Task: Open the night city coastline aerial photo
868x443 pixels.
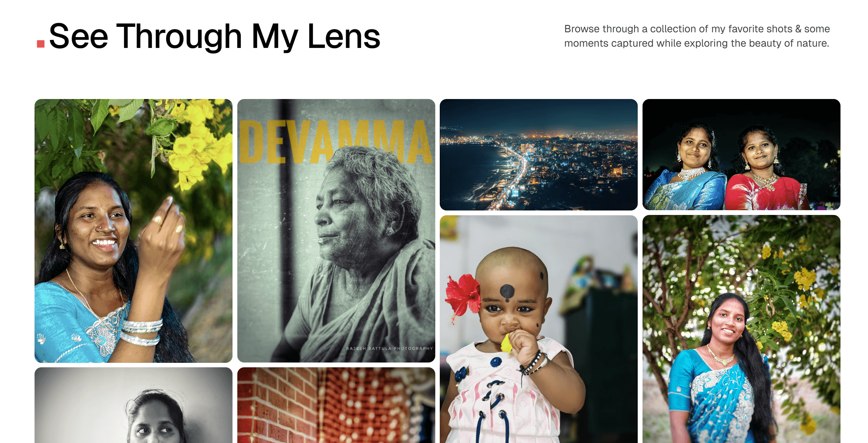Action: click(539, 155)
